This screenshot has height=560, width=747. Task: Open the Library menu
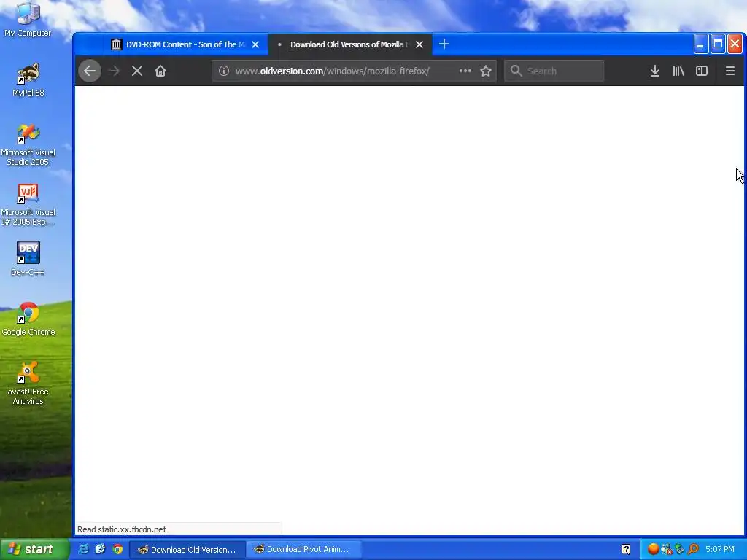(678, 71)
